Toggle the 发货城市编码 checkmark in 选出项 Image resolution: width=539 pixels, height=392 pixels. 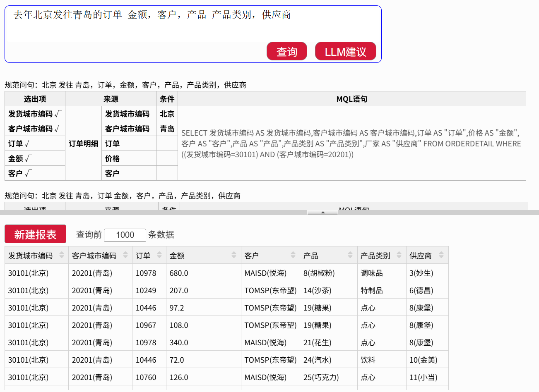pyautogui.click(x=58, y=114)
